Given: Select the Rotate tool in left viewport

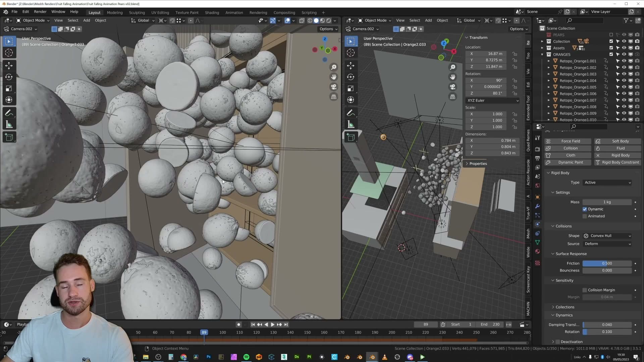Looking at the screenshot, I should [x=9, y=77].
